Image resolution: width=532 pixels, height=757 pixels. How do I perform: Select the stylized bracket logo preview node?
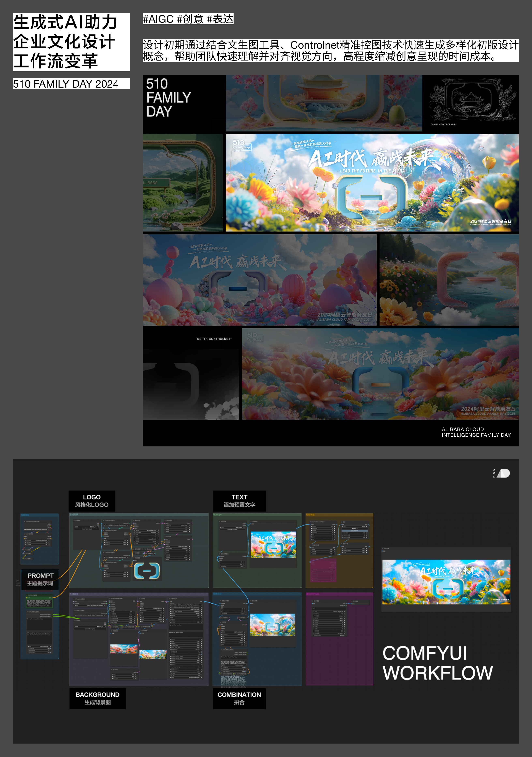(147, 571)
